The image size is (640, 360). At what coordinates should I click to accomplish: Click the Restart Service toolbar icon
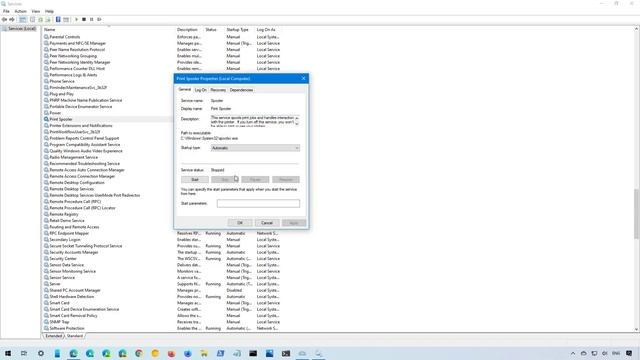click(x=99, y=20)
